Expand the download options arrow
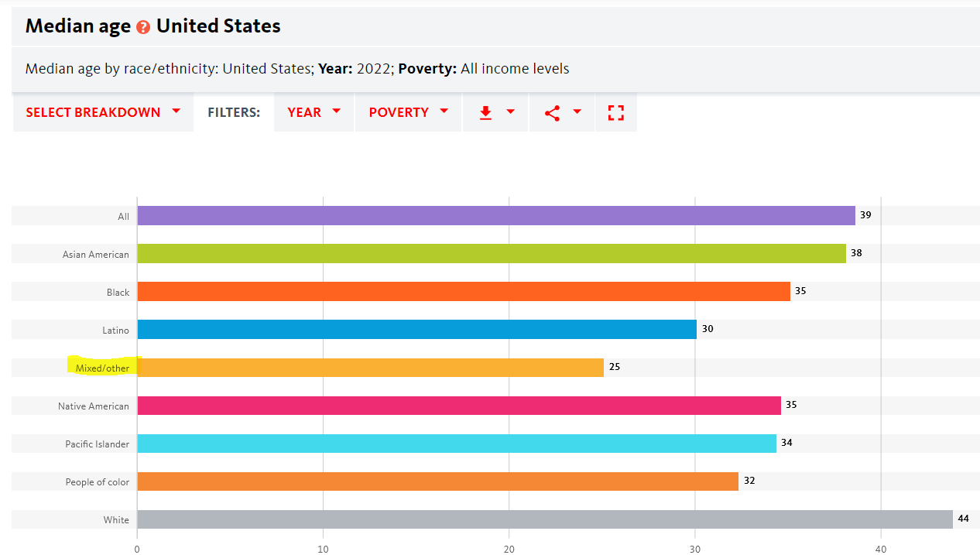The height and width of the screenshot is (555, 980). [511, 111]
